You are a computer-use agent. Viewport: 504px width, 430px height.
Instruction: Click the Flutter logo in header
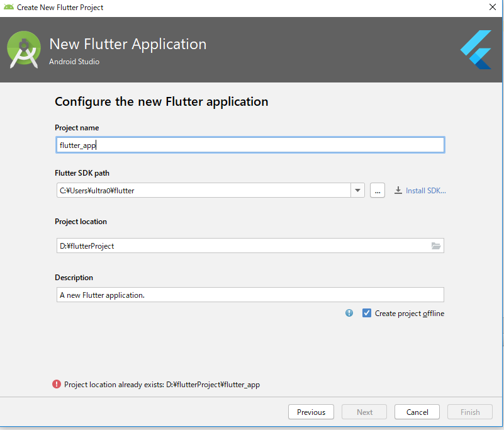pyautogui.click(x=476, y=49)
